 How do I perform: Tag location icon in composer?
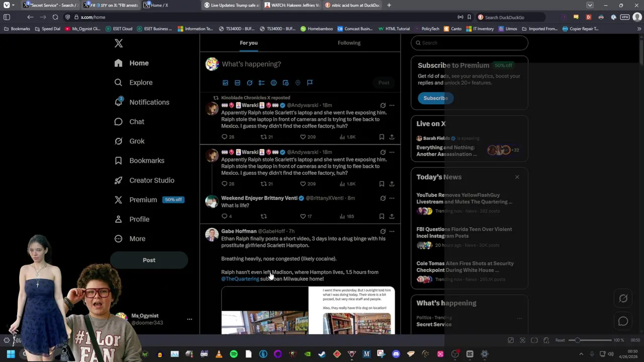point(298,82)
